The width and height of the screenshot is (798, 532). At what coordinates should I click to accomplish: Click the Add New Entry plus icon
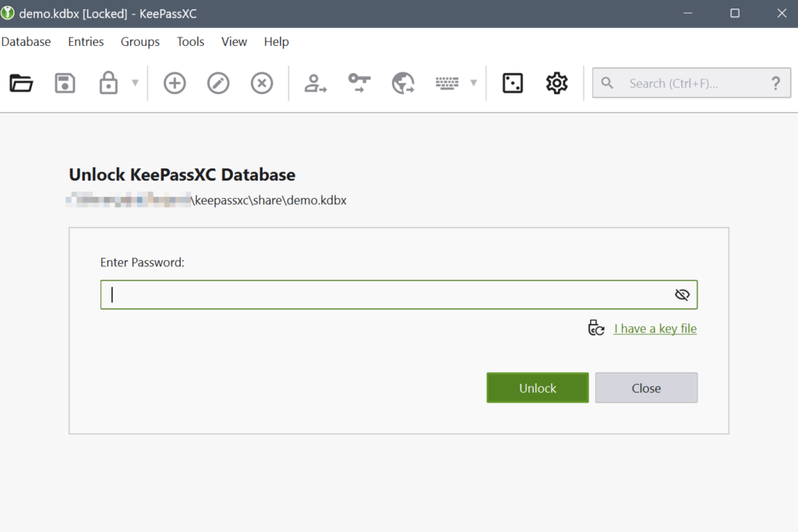pos(175,83)
